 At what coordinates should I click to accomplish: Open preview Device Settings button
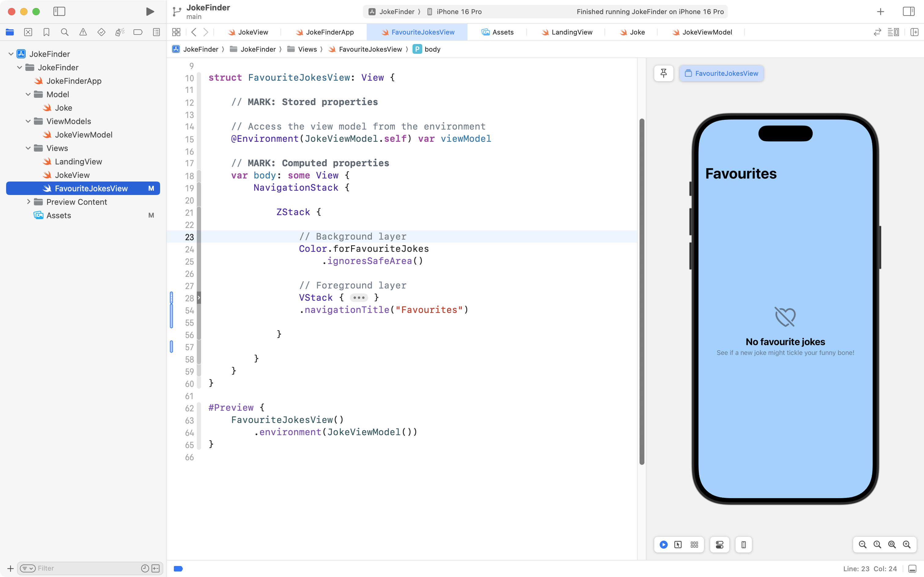point(720,545)
